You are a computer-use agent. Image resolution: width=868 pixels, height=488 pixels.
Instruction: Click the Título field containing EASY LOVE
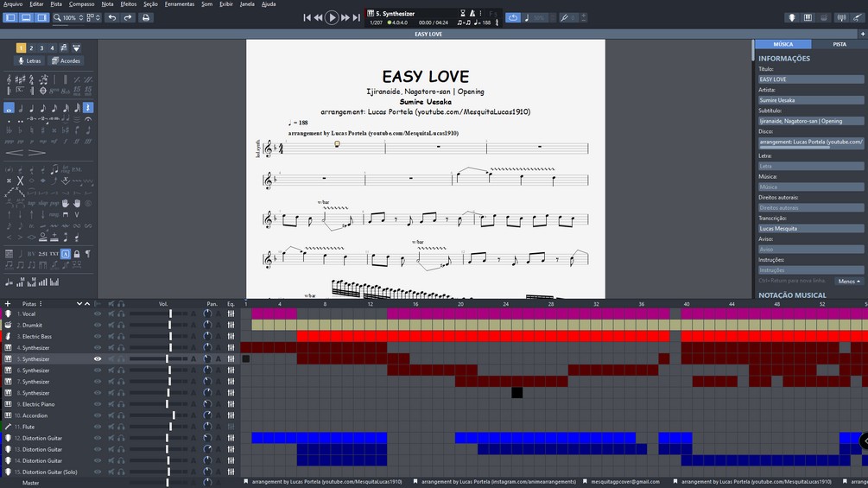click(x=811, y=79)
